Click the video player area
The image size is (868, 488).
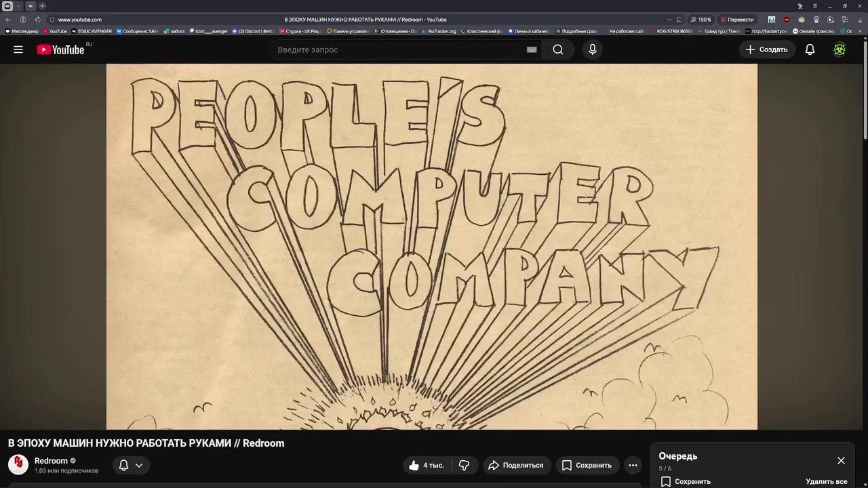point(432,247)
